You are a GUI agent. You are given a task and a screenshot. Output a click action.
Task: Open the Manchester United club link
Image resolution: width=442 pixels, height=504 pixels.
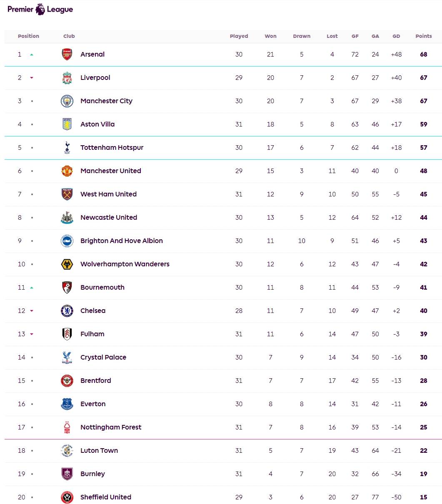[x=110, y=171]
